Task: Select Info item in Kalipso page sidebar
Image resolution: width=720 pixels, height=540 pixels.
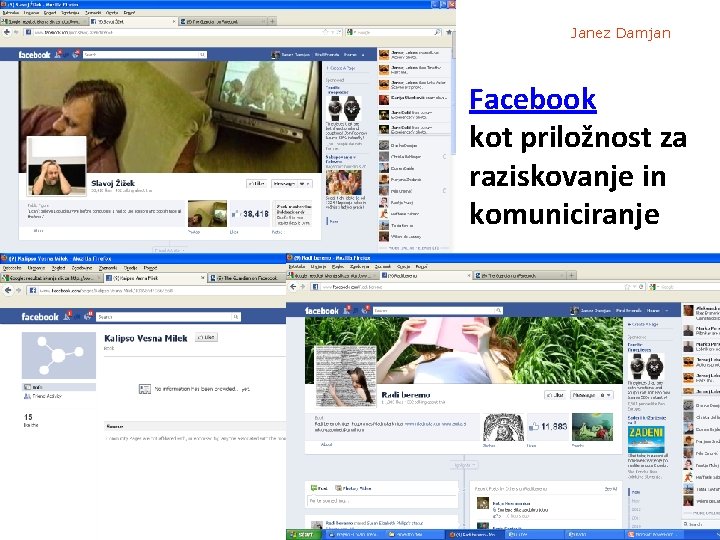Action: tap(59, 387)
